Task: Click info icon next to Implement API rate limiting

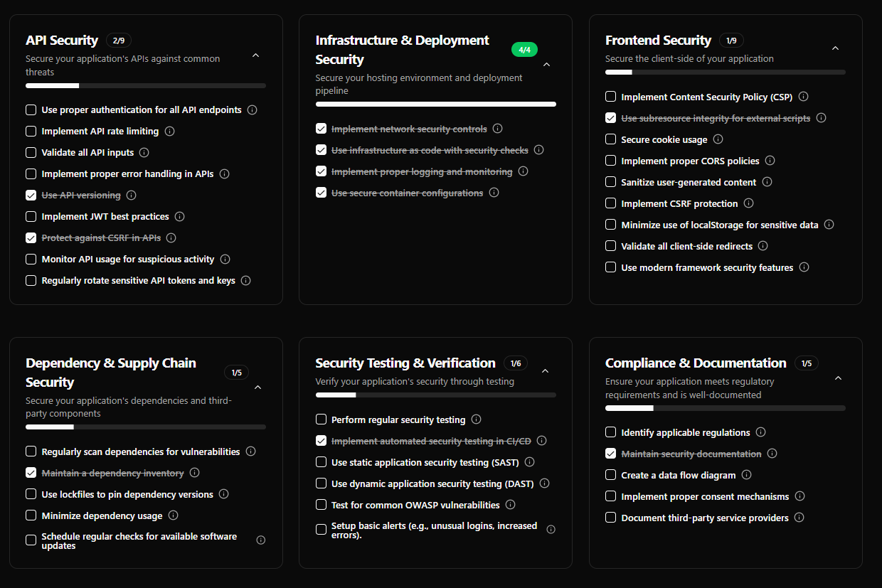Action: click(x=170, y=132)
